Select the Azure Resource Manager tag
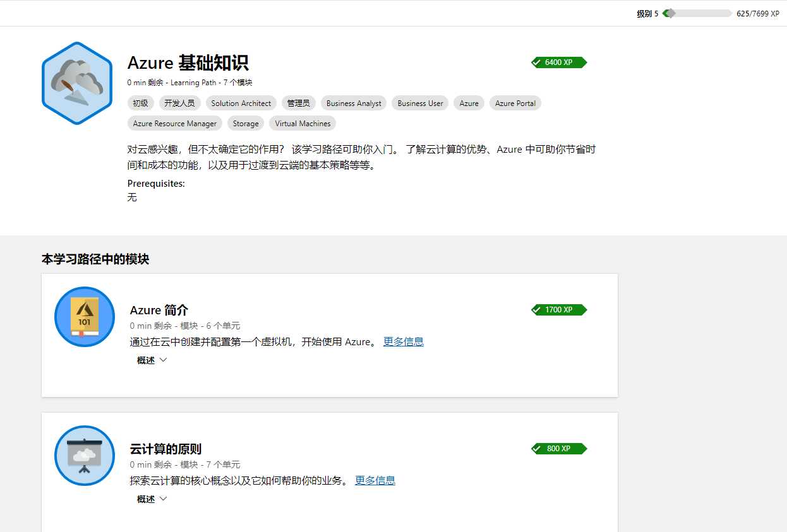This screenshot has height=532, width=787. click(174, 123)
